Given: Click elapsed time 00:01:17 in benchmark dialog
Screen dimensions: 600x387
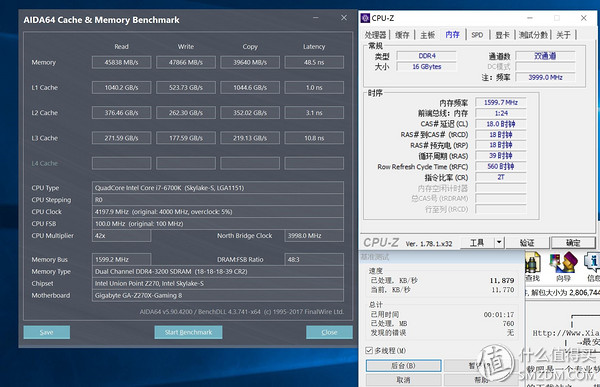Looking at the screenshot, I should [499, 315].
